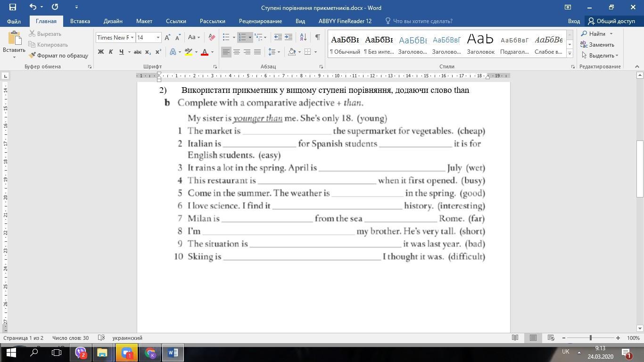Open the Windows Start menu

11,353
